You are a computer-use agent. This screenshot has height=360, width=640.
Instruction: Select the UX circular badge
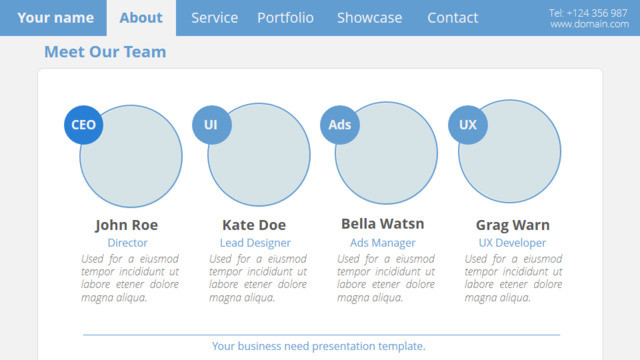468,125
